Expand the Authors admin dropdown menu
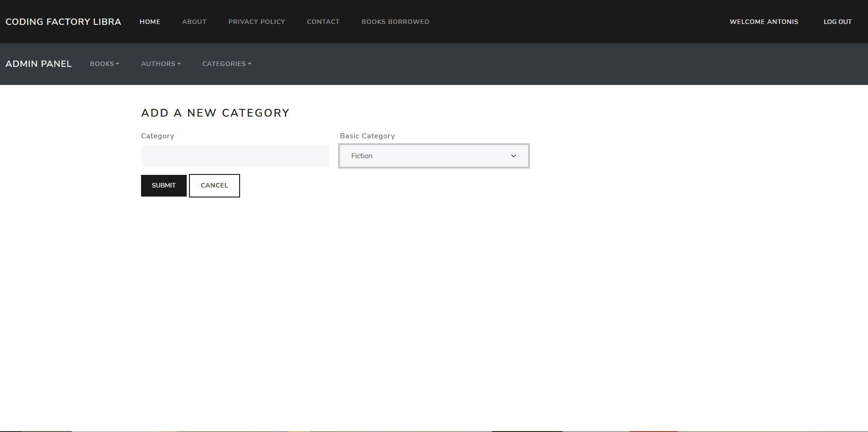This screenshot has width=868, height=432. 160,64
